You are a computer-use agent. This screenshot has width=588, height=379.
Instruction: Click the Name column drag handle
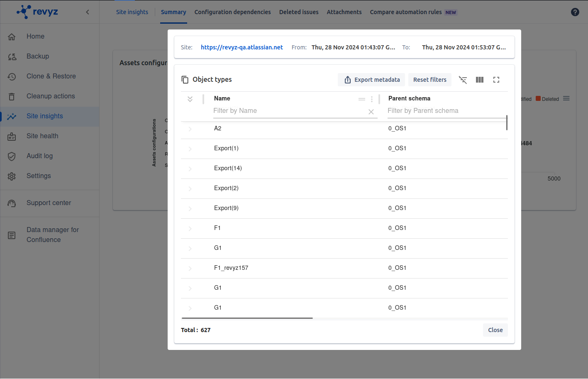coord(361,99)
